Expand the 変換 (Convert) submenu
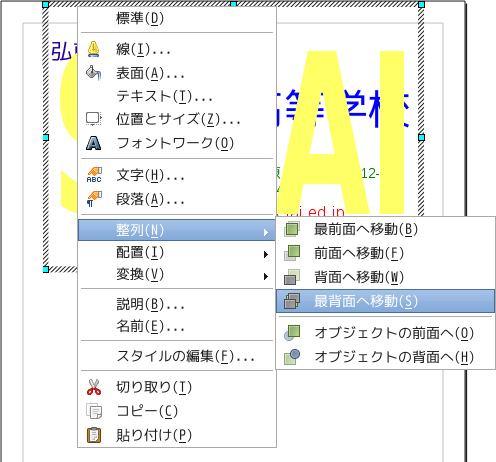The height and width of the screenshot is (462, 496). (177, 275)
